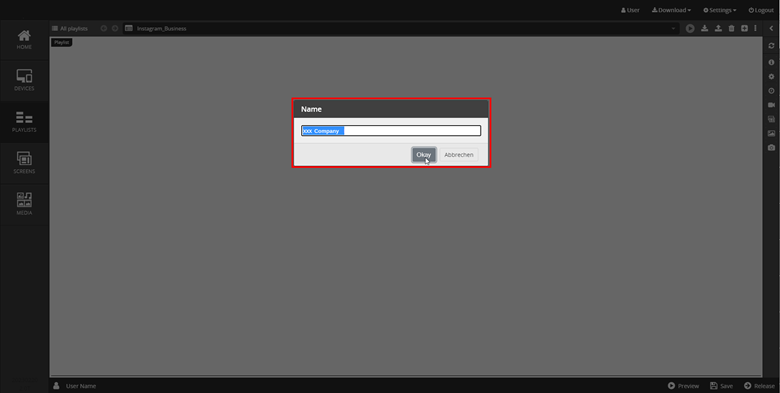780x393 pixels.
Task: Cancel the dialog with Abbrechen
Action: (459, 155)
